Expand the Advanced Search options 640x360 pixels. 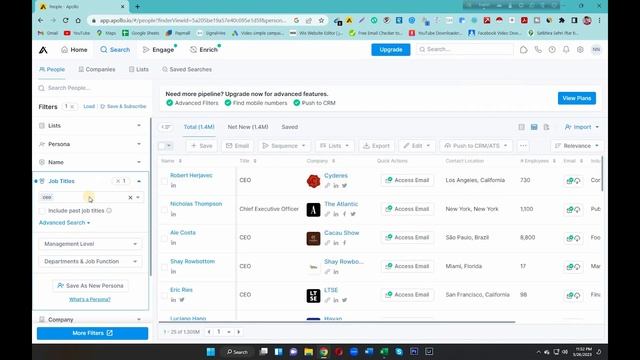tap(64, 223)
